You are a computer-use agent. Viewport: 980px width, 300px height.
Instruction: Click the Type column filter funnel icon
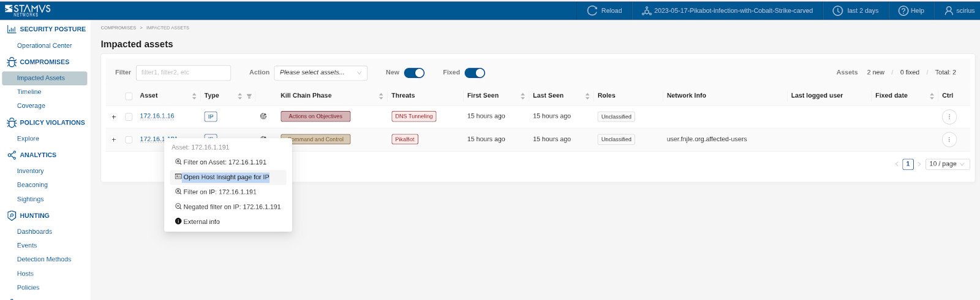coord(249,96)
